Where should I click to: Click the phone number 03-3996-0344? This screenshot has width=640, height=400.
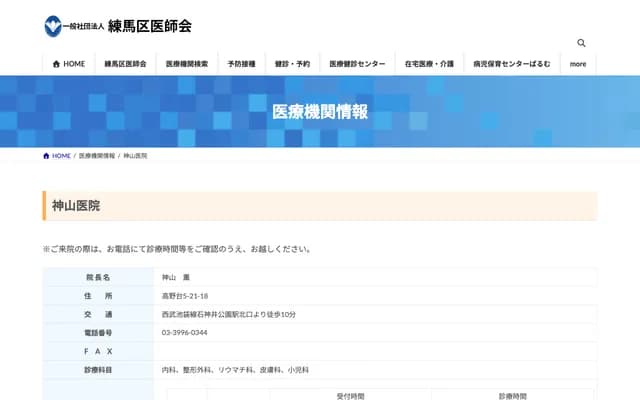pos(185,332)
